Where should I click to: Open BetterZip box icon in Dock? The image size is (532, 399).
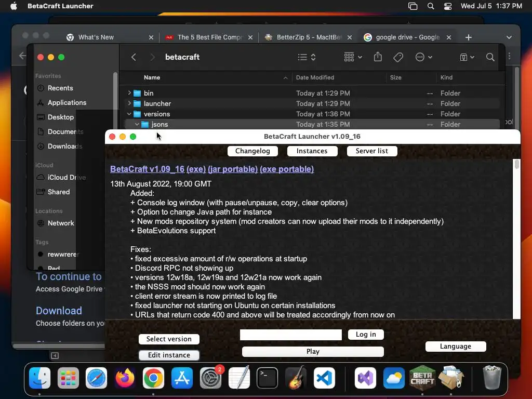[x=451, y=378]
